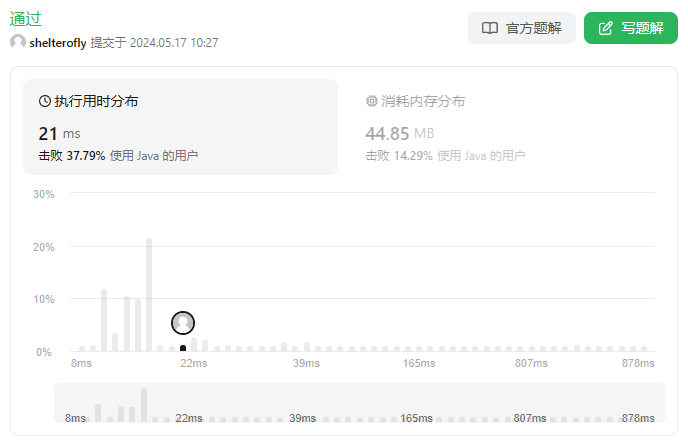This screenshot has height=445, width=688.
Task: Click the black highlighted 21ms bar
Action: point(183,348)
